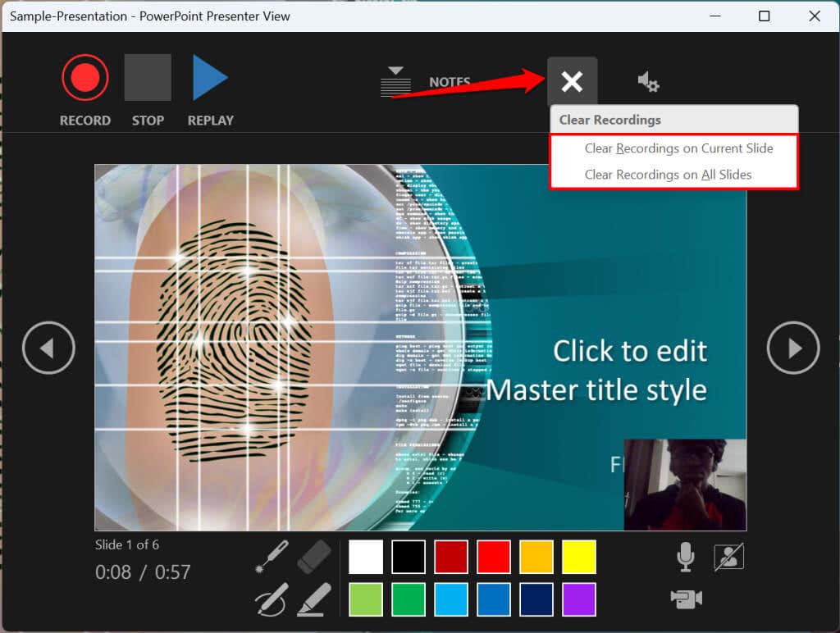This screenshot has height=633, width=840.
Task: Open audio and camera settings icon
Action: coord(648,82)
